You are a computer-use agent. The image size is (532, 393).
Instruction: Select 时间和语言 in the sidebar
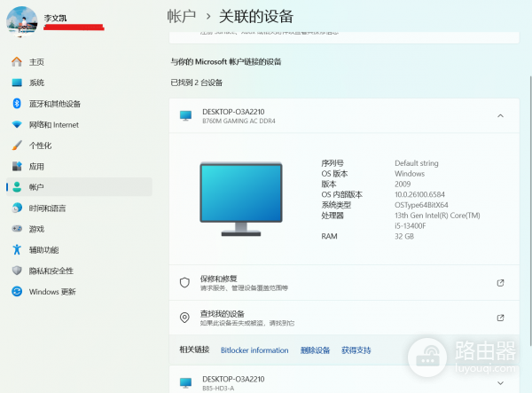(79, 208)
